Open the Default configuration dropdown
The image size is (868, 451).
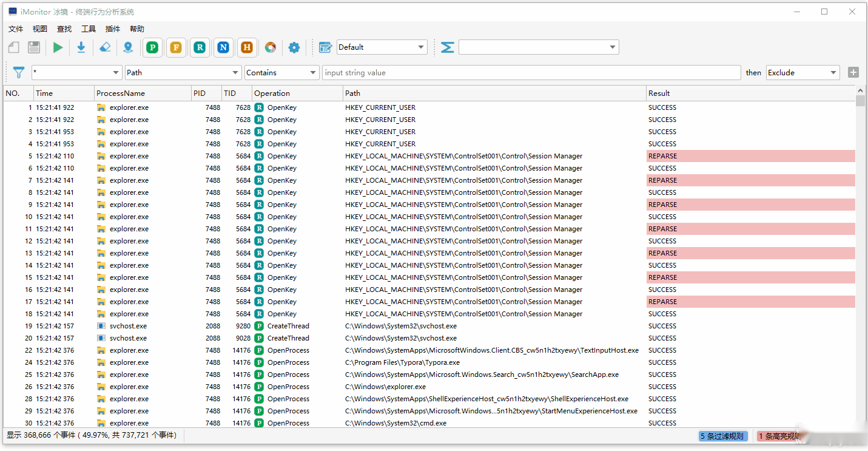(382, 47)
